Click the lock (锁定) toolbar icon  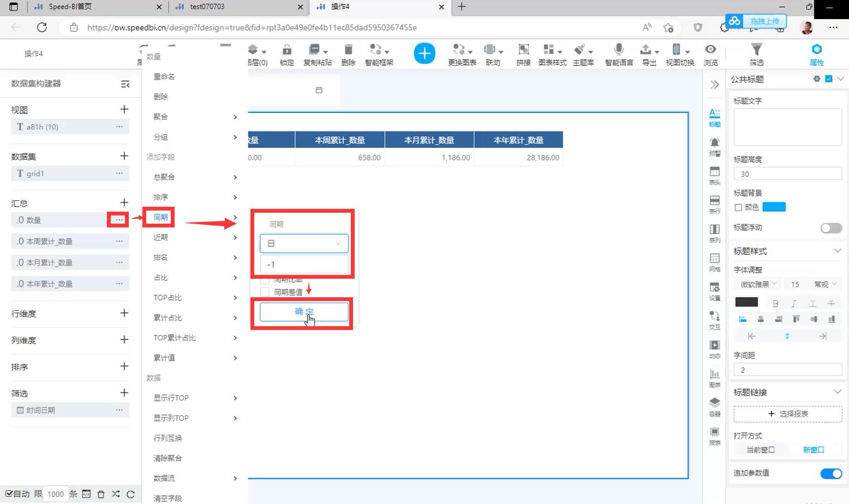click(x=286, y=54)
